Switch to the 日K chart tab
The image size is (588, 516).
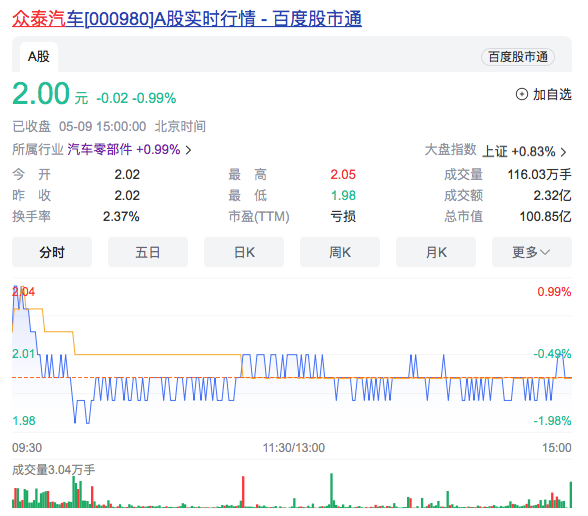point(244,252)
